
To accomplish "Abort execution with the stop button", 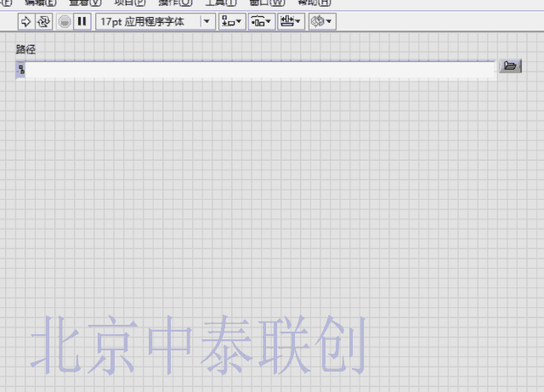I will pos(65,21).
